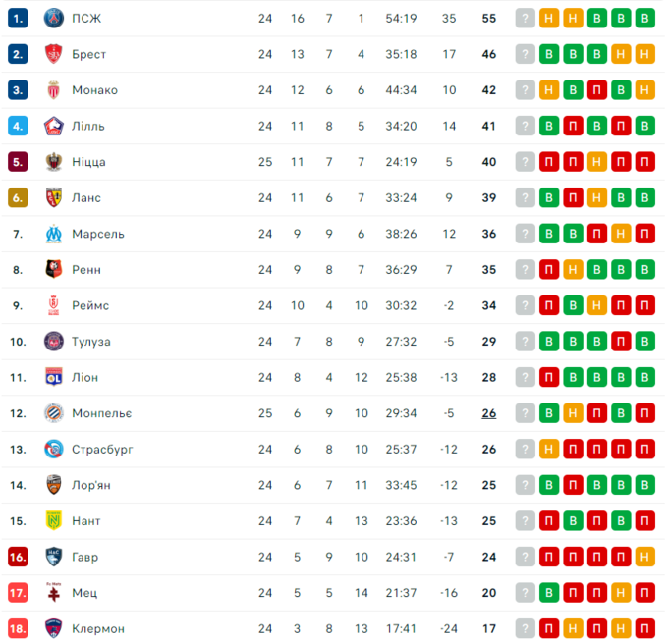Click underlined 26 points in Монпельє row
This screenshot has height=644, width=668.
coord(488,413)
